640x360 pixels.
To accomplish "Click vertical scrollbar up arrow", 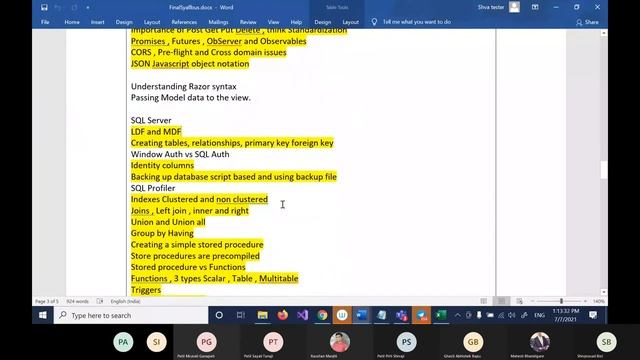I will click(604, 33).
